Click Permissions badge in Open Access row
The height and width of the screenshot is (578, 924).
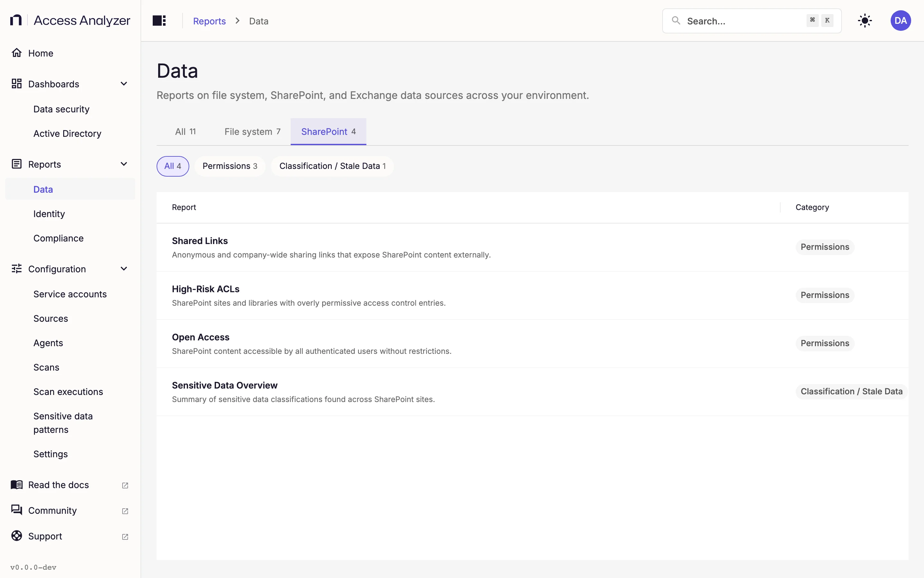825,343
